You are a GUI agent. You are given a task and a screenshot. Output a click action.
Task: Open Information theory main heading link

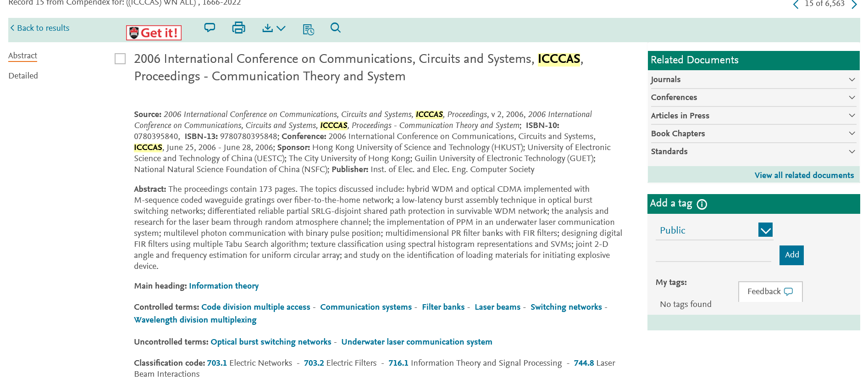(224, 286)
